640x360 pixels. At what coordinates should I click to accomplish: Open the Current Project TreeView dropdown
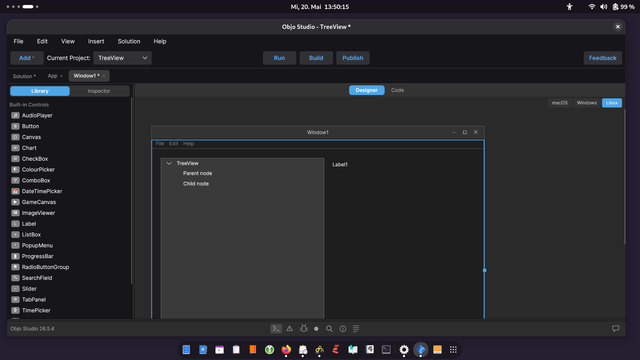coord(122,58)
